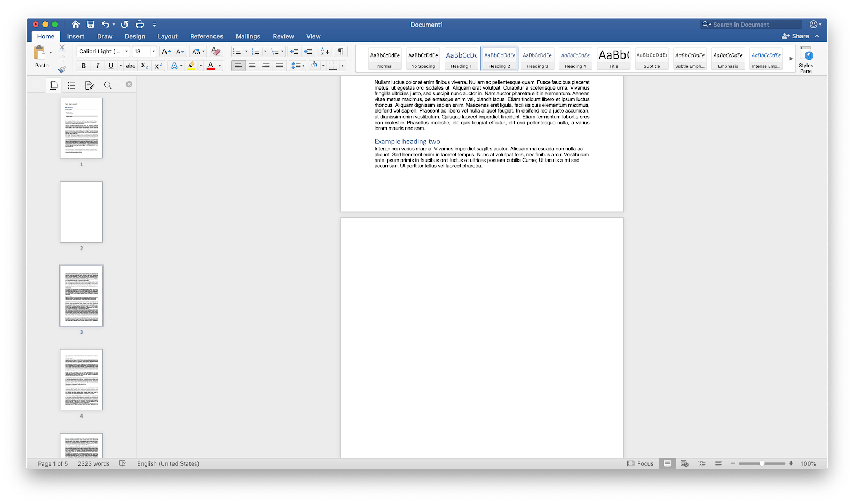Open find and replace in sidebar
This screenshot has width=854, height=504.
click(108, 85)
